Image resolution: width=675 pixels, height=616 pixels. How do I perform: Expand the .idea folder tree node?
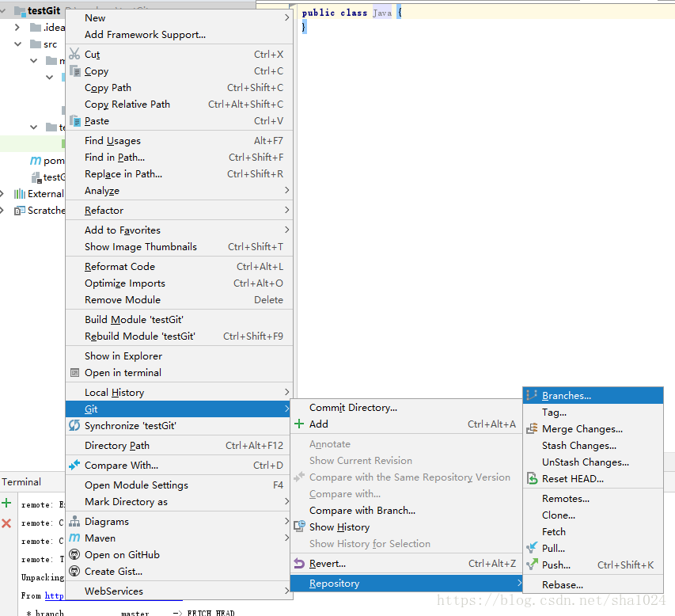(x=17, y=28)
